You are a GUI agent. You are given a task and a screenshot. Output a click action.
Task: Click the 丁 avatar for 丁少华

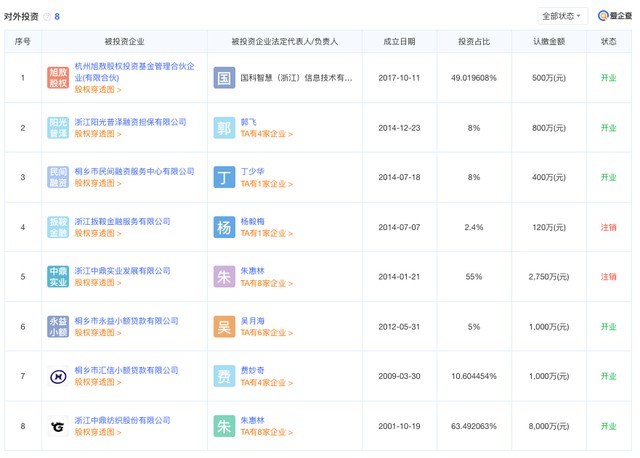224,177
